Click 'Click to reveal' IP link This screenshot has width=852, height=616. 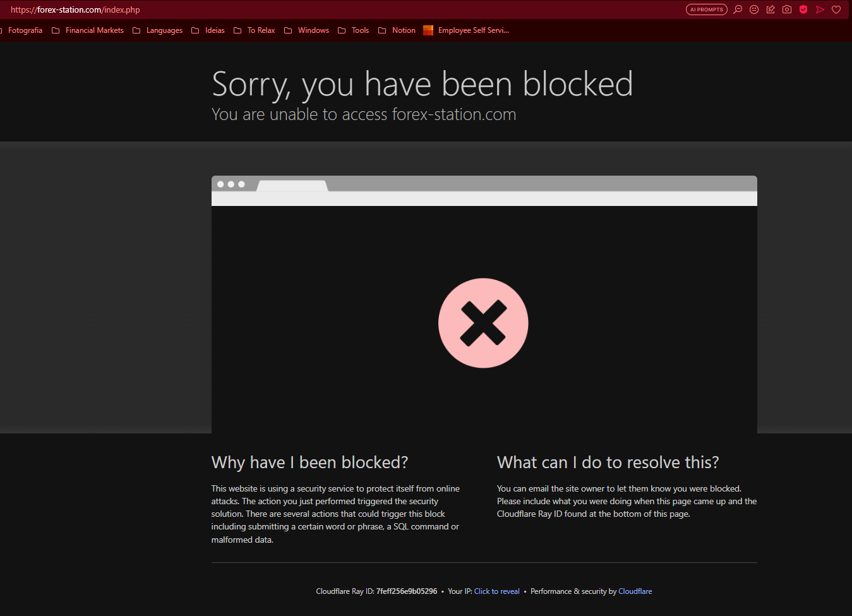click(497, 591)
